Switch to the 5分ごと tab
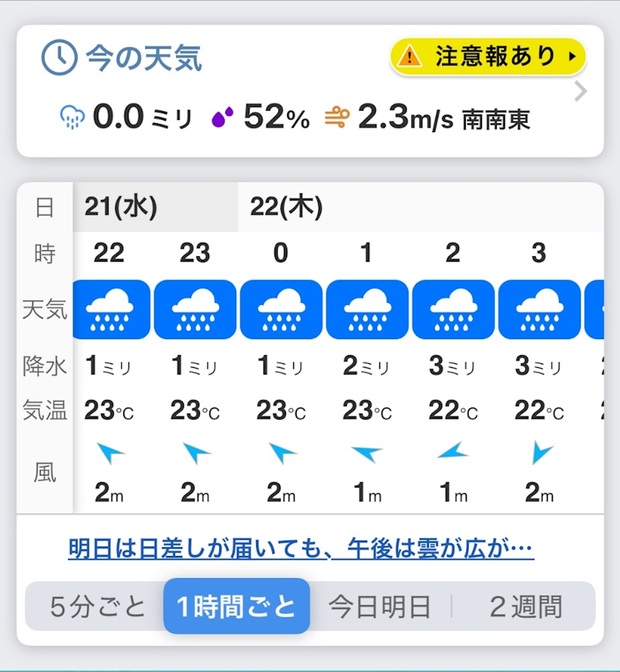The height and width of the screenshot is (672, 620). pos(98,607)
